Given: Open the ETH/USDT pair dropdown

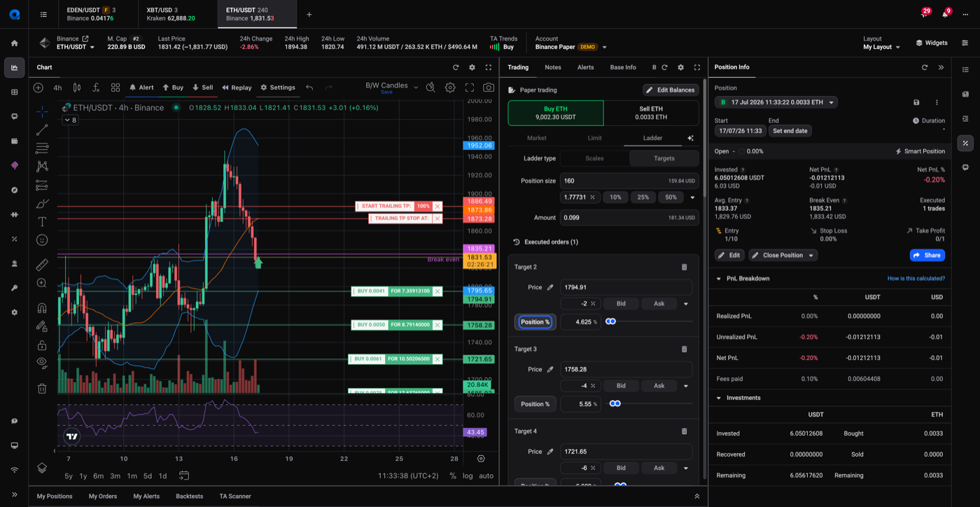Looking at the screenshot, I should click(76, 47).
